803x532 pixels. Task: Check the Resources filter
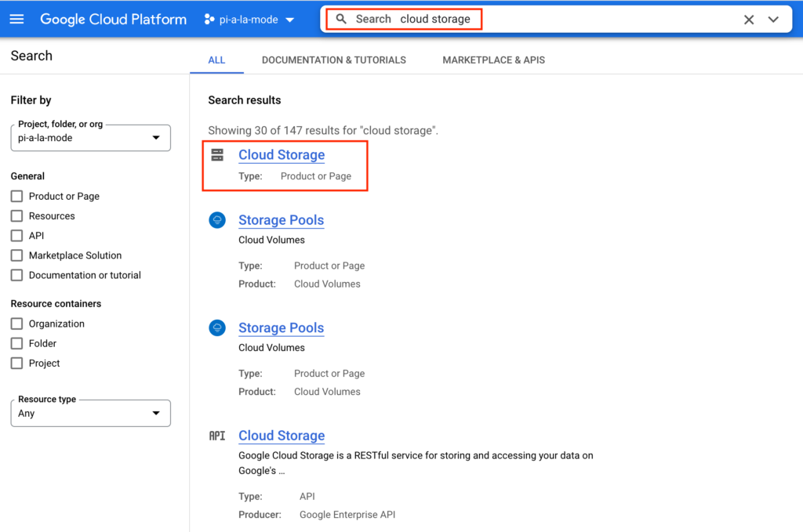point(17,216)
